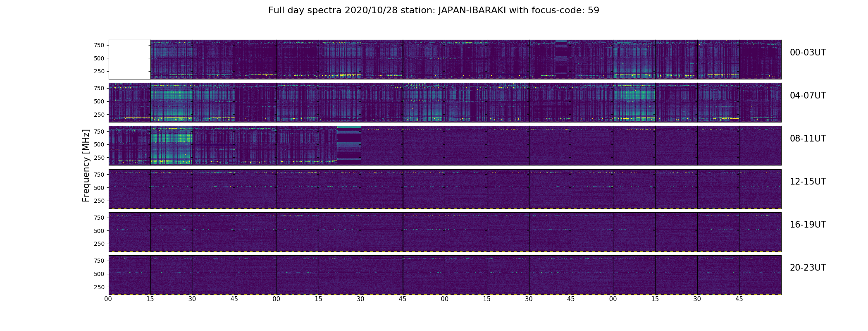Click the 750 tick of the 00-03UT row
868x331 pixels.
point(99,45)
